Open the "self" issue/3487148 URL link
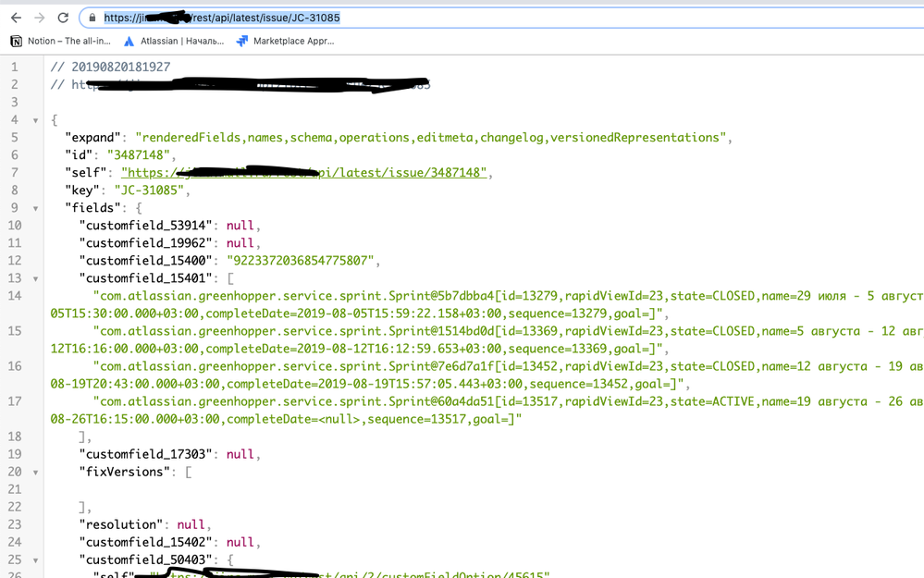This screenshot has height=578, width=924. tap(304, 173)
